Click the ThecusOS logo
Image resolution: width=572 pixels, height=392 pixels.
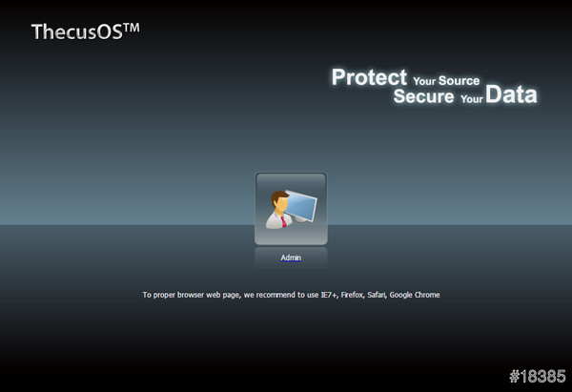(86, 31)
